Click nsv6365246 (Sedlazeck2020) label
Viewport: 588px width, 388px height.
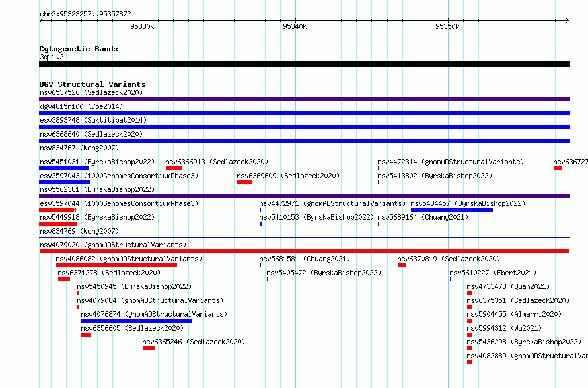click(x=194, y=342)
